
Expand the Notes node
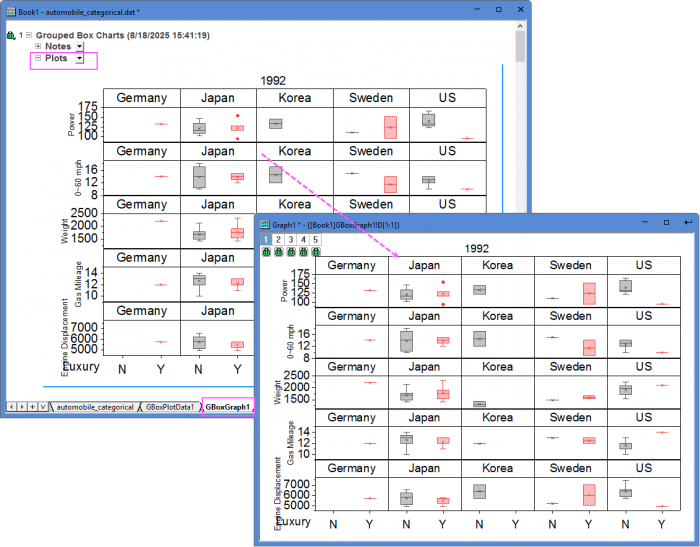tap(38, 46)
